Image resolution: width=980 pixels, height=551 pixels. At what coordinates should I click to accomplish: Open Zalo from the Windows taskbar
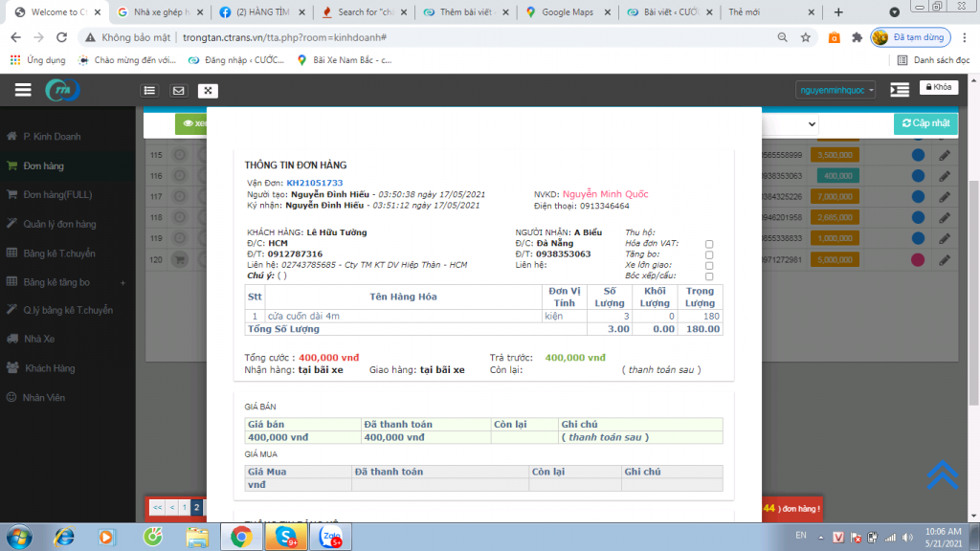332,536
